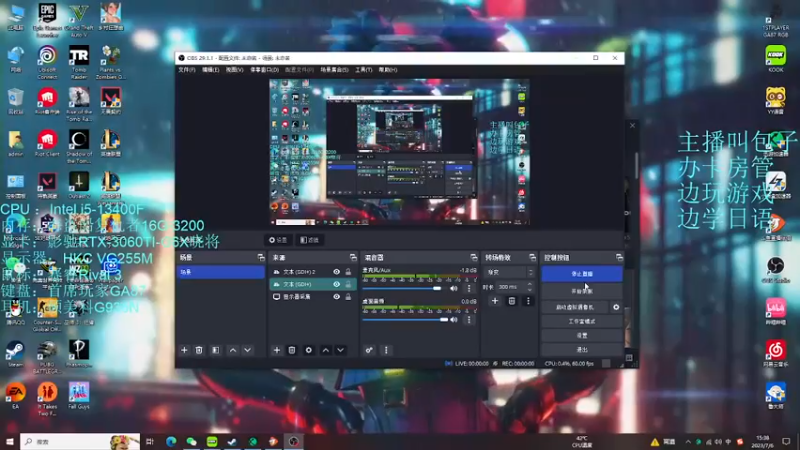The image size is (800, 450).
Task: Add a new source with the plus icon
Action: pos(277,350)
